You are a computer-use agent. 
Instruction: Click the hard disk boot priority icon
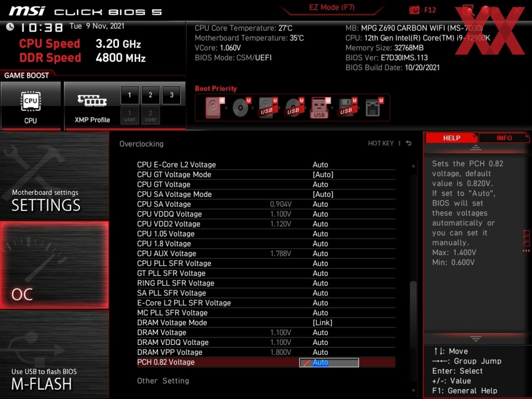(214, 107)
